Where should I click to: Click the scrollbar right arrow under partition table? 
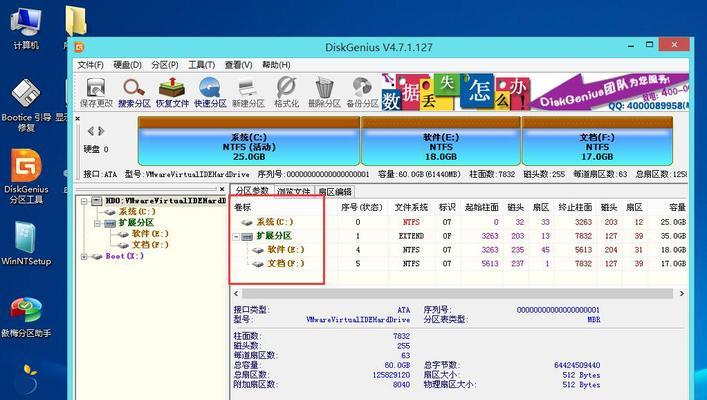coord(681,294)
